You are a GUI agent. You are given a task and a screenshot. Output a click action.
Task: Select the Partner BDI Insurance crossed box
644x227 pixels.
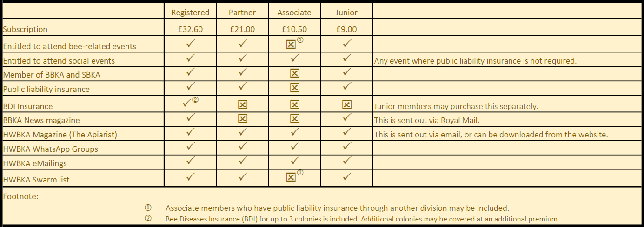[x=242, y=104]
